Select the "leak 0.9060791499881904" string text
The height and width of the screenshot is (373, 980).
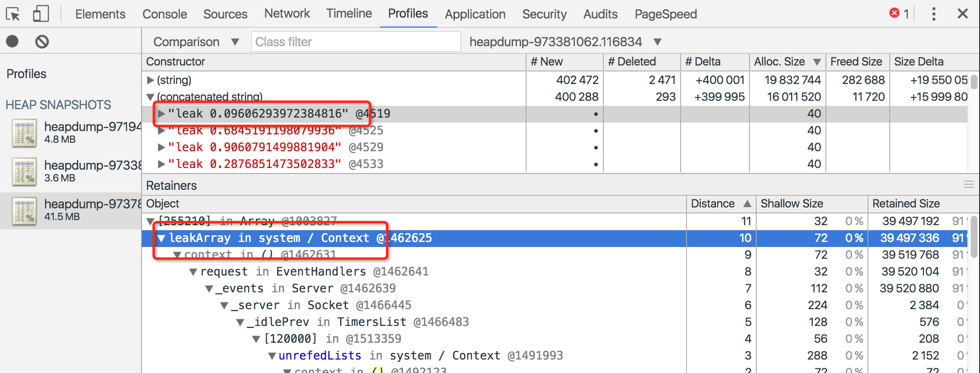tap(254, 147)
